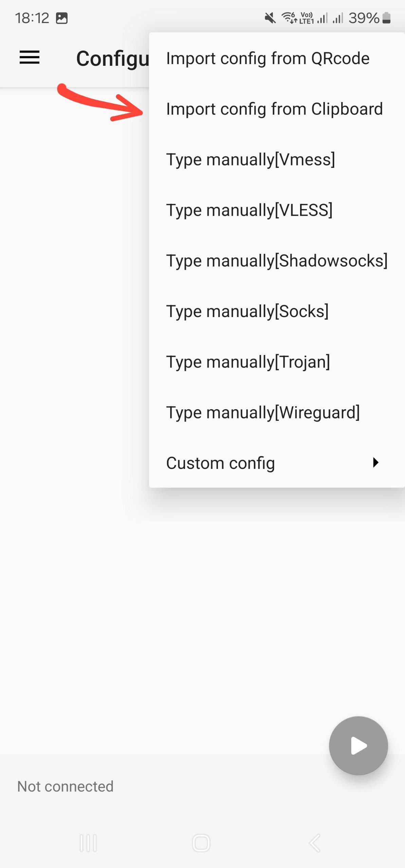Tap the Not connected status text
This screenshot has width=405, height=868.
pyautogui.click(x=65, y=787)
